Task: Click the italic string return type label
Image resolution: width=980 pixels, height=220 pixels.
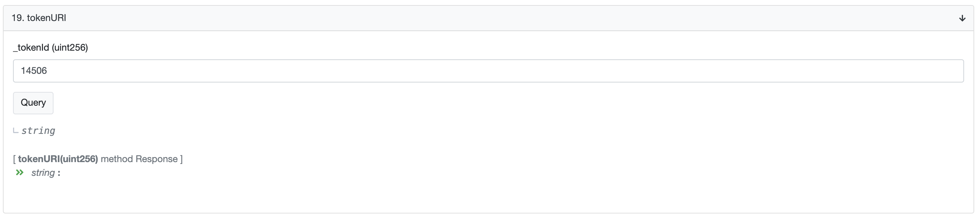Action: [38, 131]
